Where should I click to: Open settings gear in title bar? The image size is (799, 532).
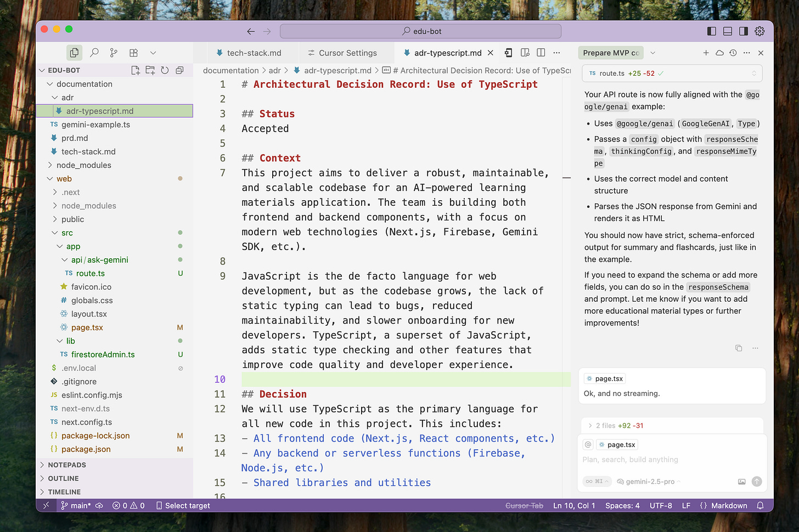(759, 31)
